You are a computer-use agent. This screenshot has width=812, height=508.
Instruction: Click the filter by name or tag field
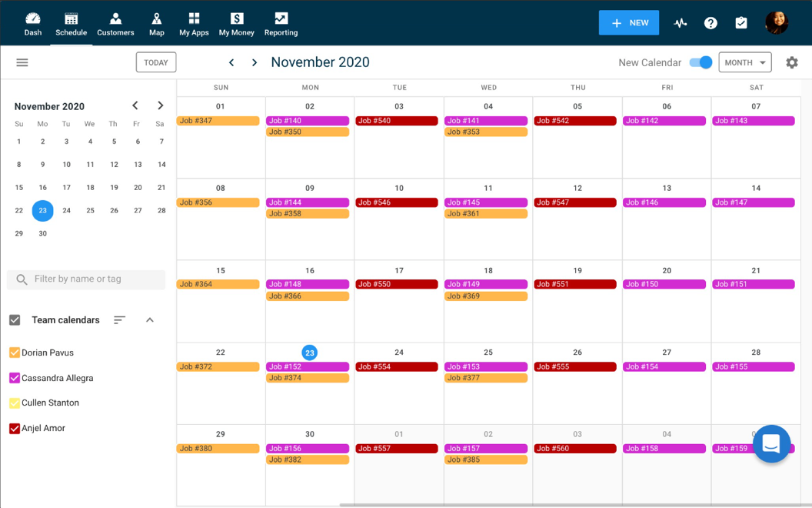pyautogui.click(x=85, y=279)
